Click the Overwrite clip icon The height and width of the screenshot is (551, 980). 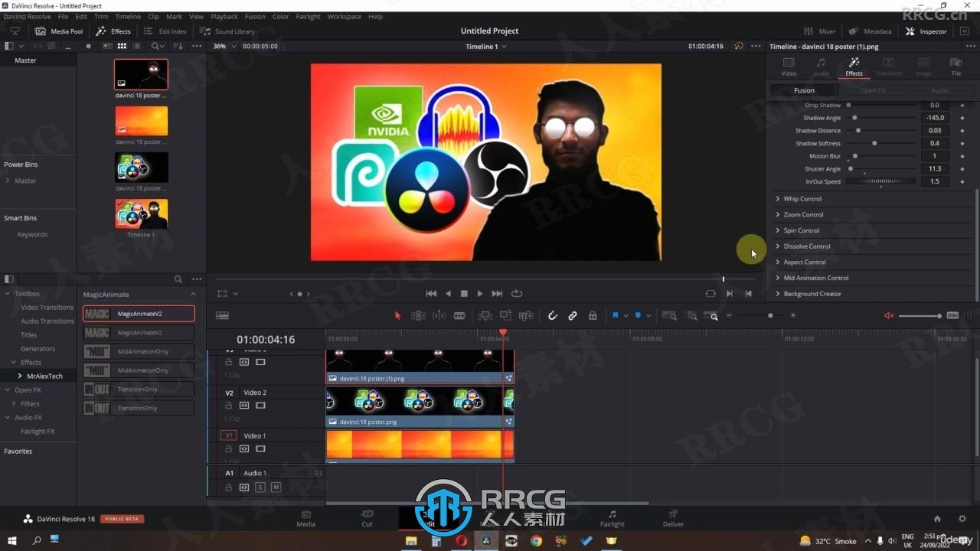tap(505, 315)
